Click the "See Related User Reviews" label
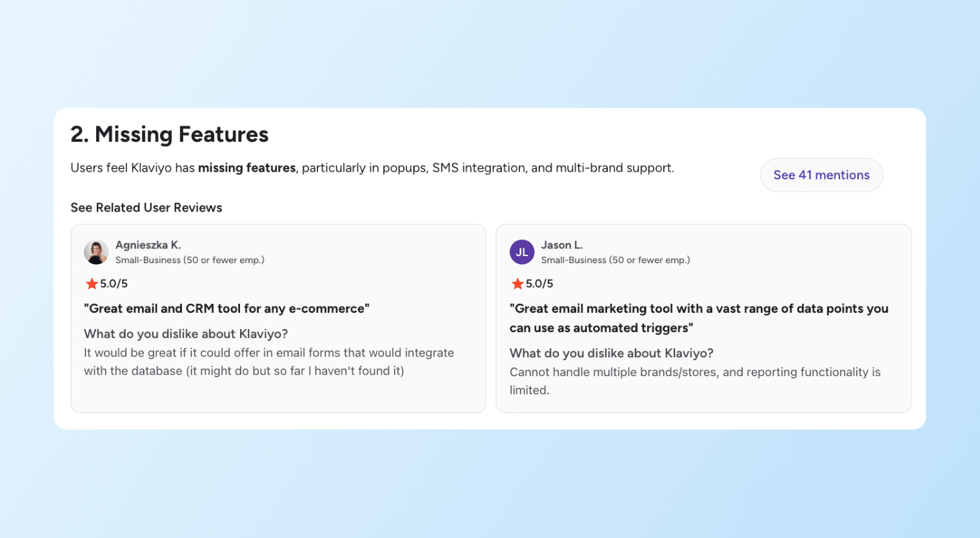Viewport: 980px width, 538px height. [x=146, y=208]
